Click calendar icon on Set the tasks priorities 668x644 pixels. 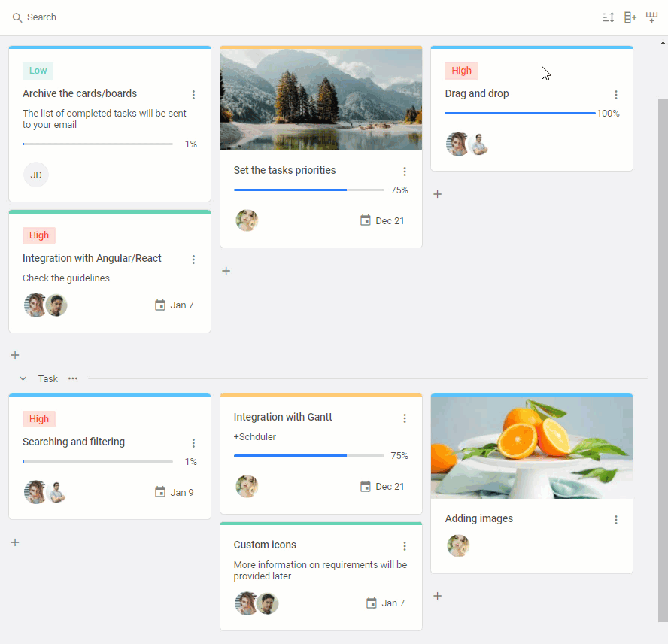[x=365, y=220]
